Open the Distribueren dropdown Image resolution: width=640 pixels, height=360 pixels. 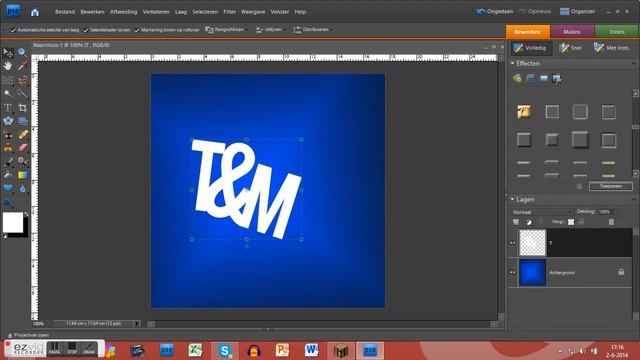(x=313, y=30)
